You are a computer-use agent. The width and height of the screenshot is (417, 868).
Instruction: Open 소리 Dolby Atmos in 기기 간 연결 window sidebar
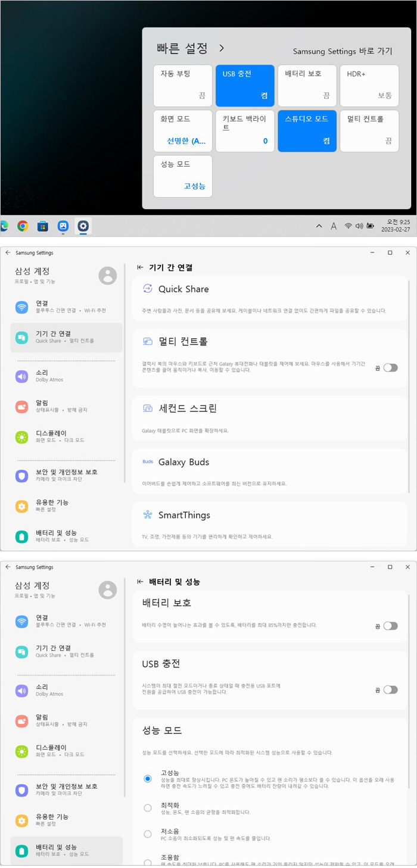coord(66,376)
